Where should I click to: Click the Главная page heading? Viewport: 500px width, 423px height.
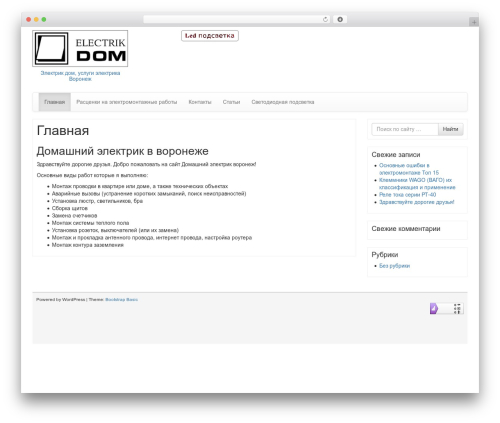pos(63,131)
